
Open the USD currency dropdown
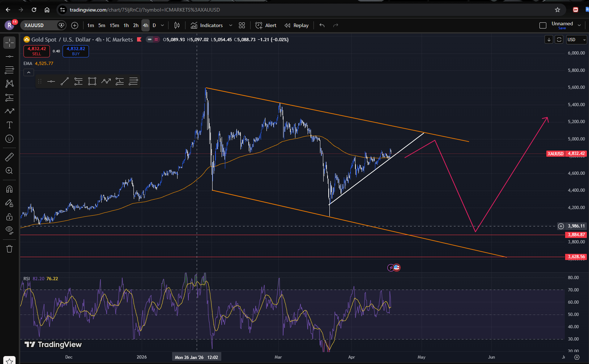coord(576,40)
